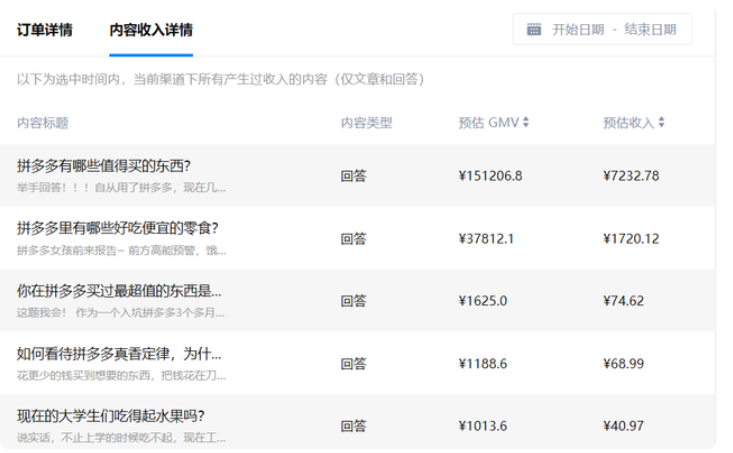Click income value ¥40.97
Image resolution: width=733 pixels, height=453 pixels.
coord(623,426)
